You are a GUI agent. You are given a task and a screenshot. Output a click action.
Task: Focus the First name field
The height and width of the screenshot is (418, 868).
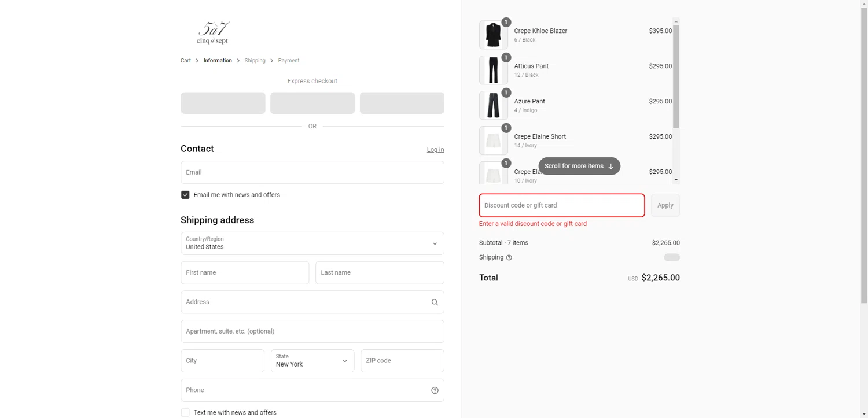(x=245, y=273)
